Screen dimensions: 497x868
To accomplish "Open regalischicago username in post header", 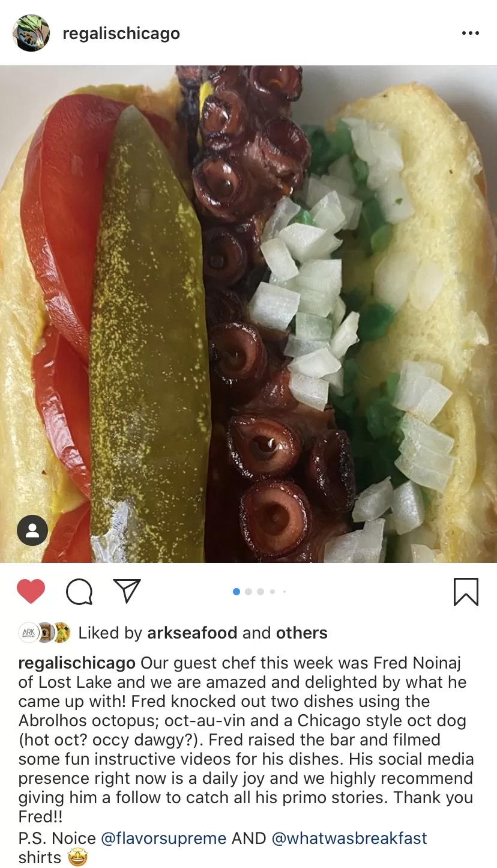I will tap(121, 33).
